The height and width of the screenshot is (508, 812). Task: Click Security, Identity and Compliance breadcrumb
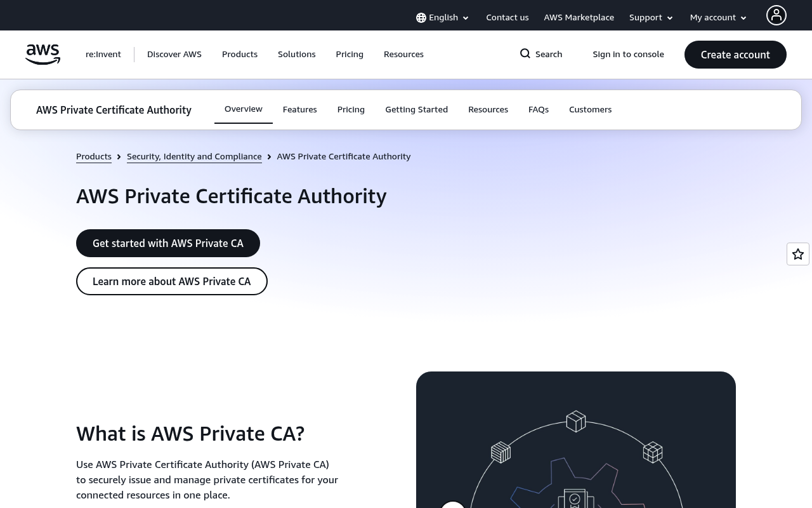pos(194,157)
